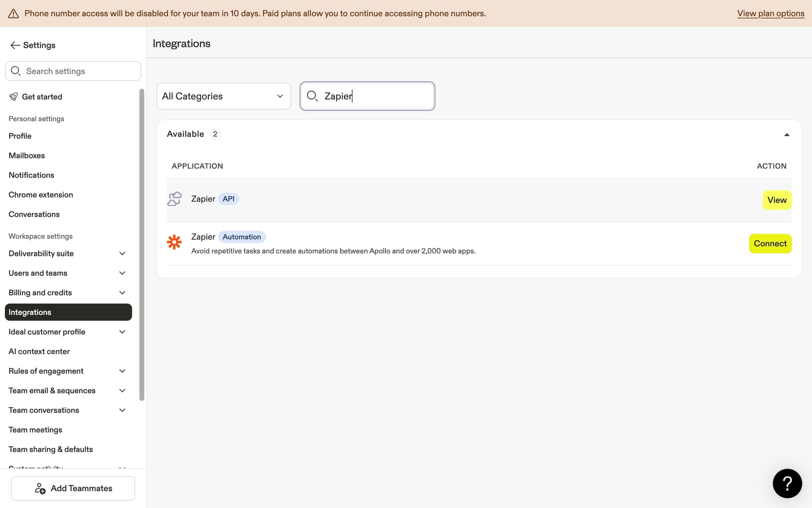View the Zapier API integration
Image resolution: width=812 pixels, height=508 pixels.
pyautogui.click(x=777, y=200)
